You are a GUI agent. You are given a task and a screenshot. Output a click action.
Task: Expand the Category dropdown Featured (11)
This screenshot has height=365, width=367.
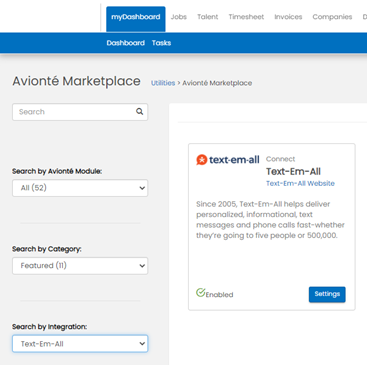coord(80,266)
